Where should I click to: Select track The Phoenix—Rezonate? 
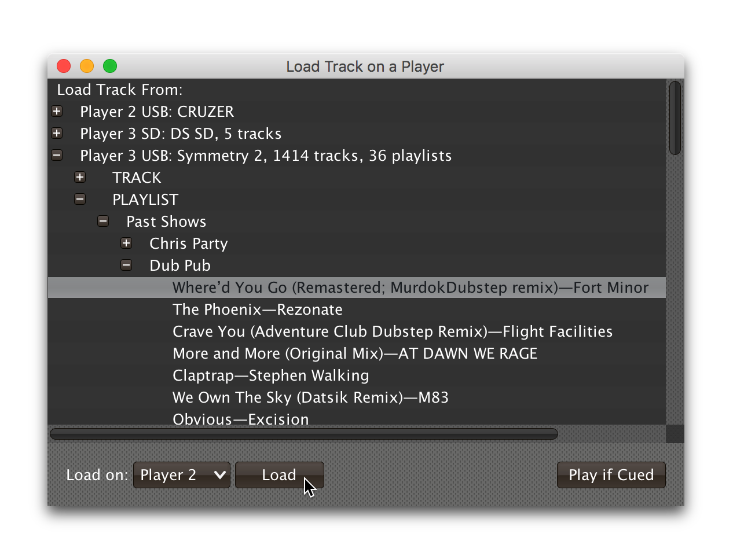[x=258, y=310]
